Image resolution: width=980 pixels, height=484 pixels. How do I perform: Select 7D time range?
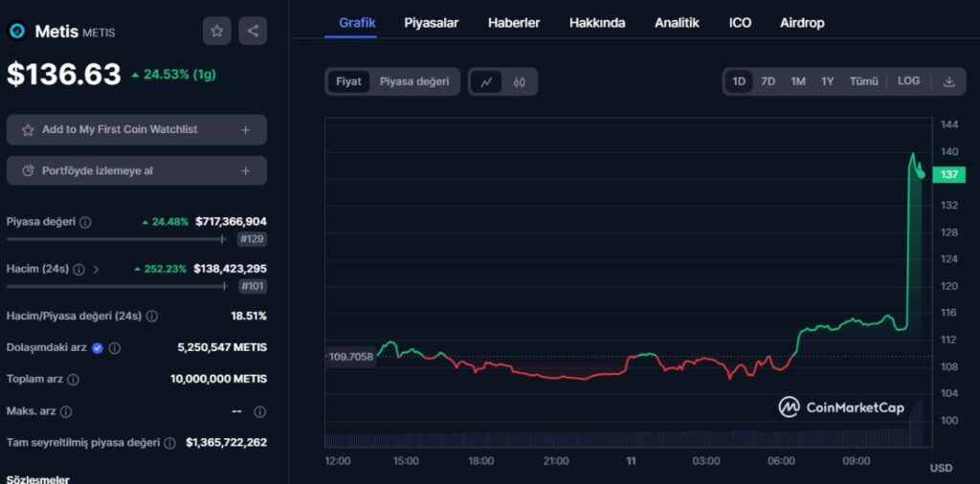coord(768,82)
